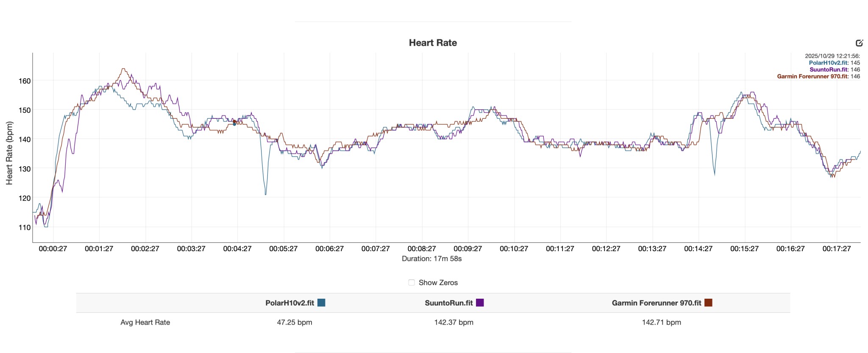This screenshot has height=353, width=868.
Task: Select the Garmin Forerunner 970.fit column header
Action: point(656,303)
